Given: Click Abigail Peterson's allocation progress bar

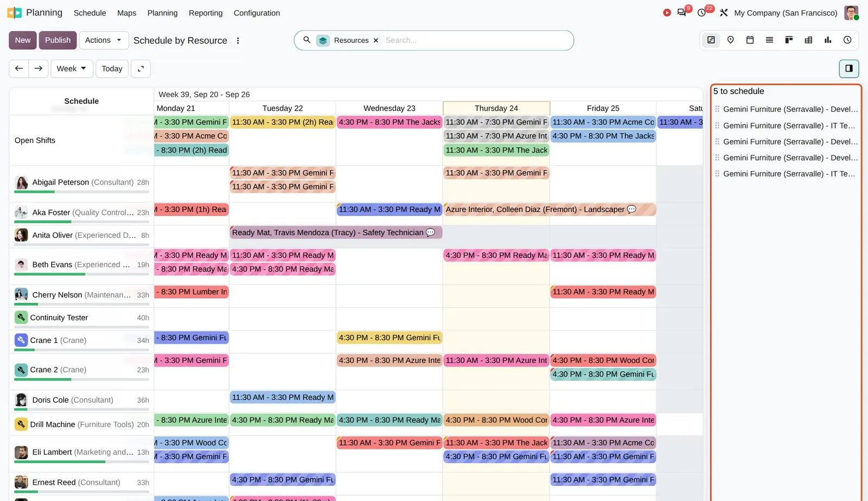Looking at the screenshot, I should (x=81, y=192).
